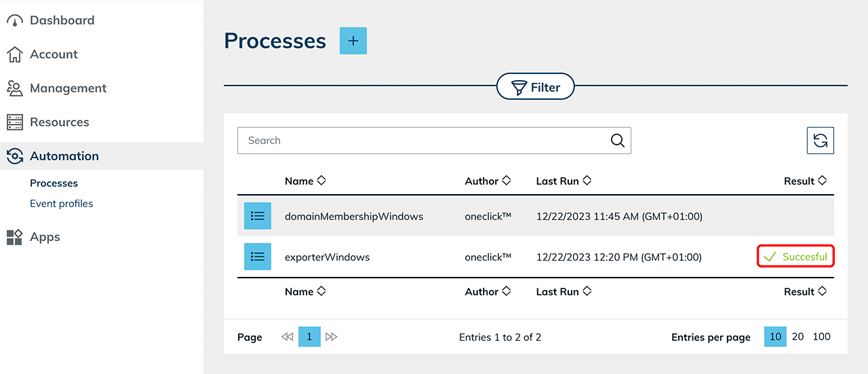Open list icon for exporterWindows row

[x=258, y=257]
